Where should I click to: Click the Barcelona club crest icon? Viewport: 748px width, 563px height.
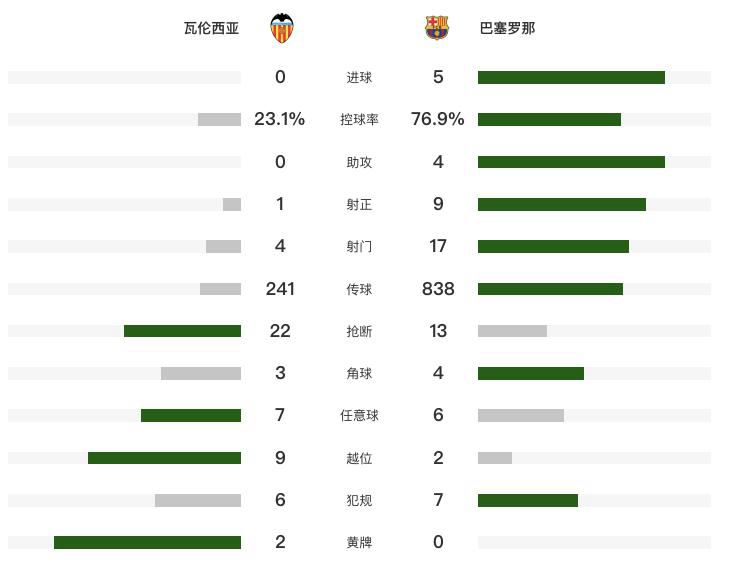point(436,28)
